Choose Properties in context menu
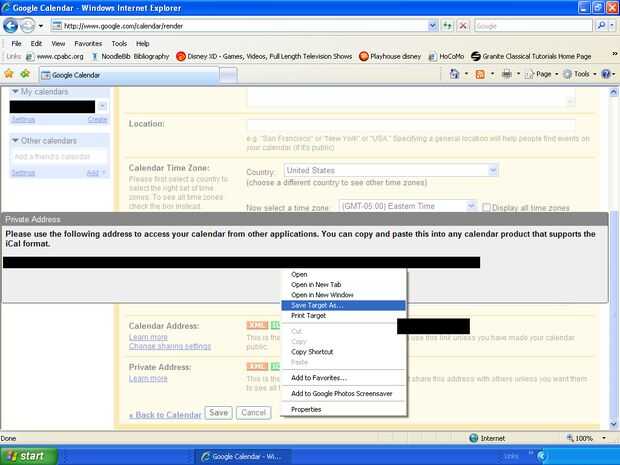The image size is (620, 465). click(x=343, y=409)
